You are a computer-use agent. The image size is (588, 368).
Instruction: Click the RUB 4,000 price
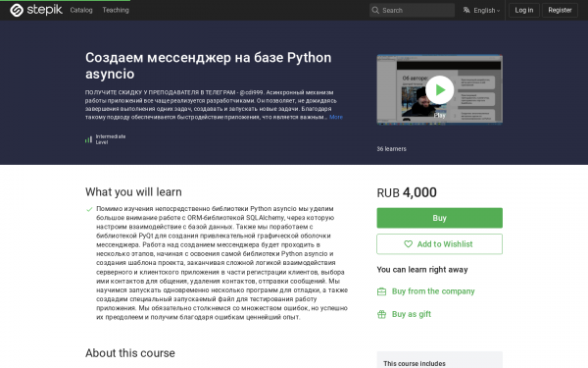point(407,192)
